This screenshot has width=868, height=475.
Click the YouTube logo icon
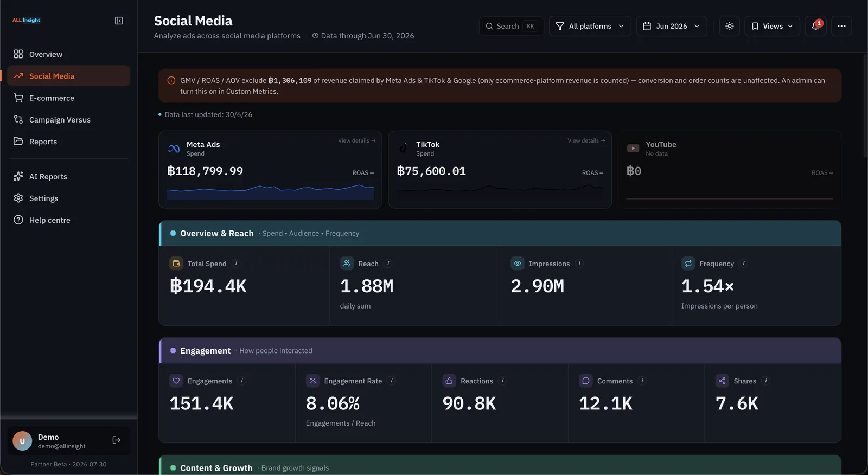point(633,149)
